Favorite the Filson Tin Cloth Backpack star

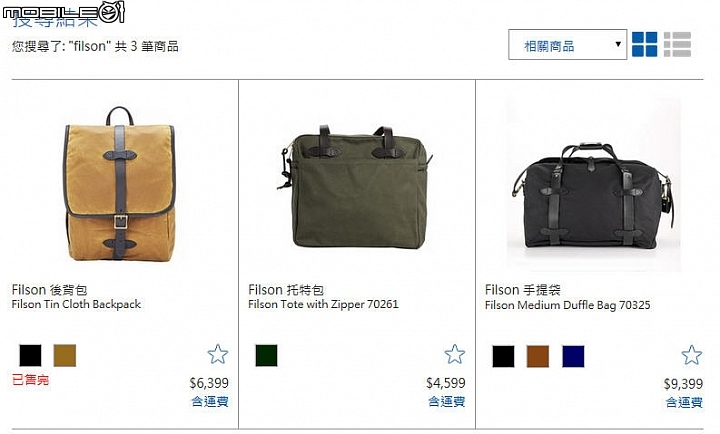(x=217, y=354)
